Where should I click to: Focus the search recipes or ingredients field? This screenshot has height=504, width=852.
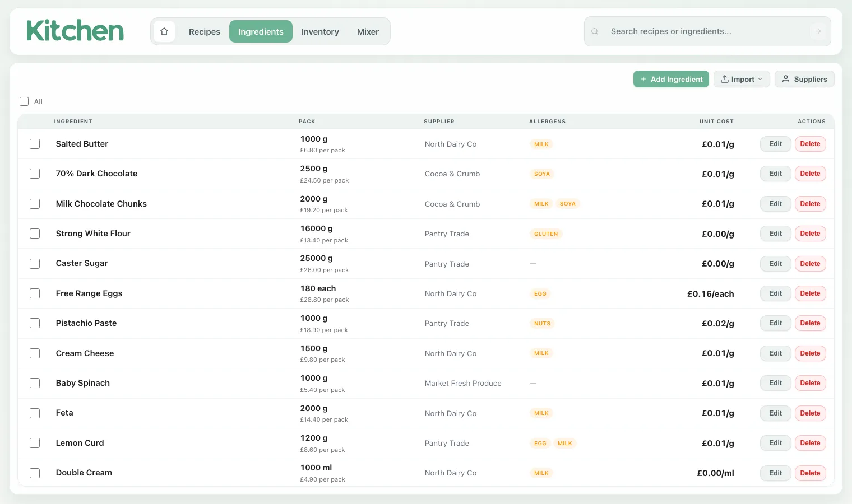click(x=707, y=31)
